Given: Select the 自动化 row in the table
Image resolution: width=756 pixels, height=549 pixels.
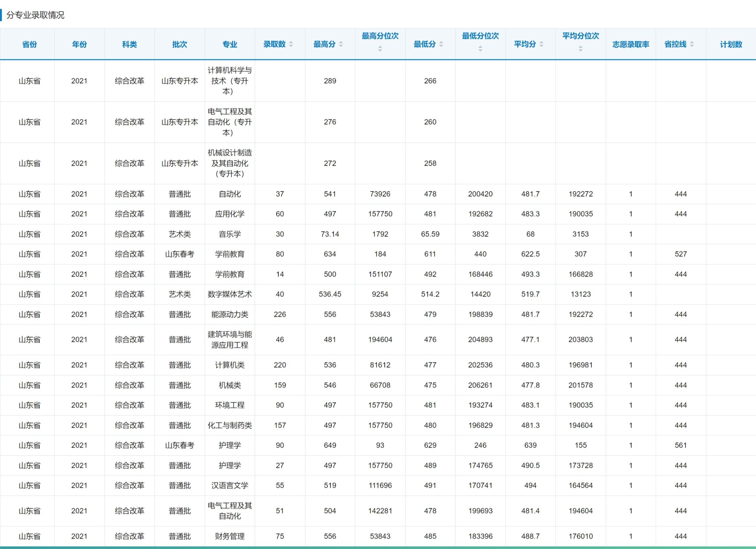Looking at the screenshot, I should 229,194.
